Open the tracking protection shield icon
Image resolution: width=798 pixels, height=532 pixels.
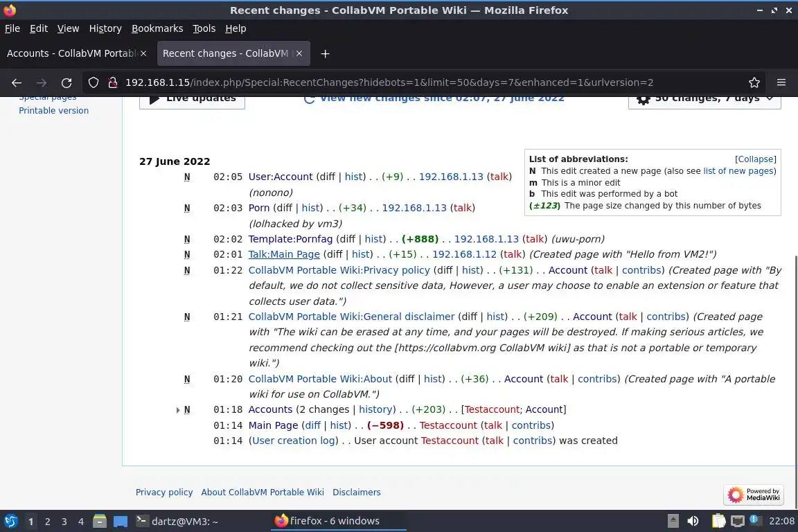(93, 82)
